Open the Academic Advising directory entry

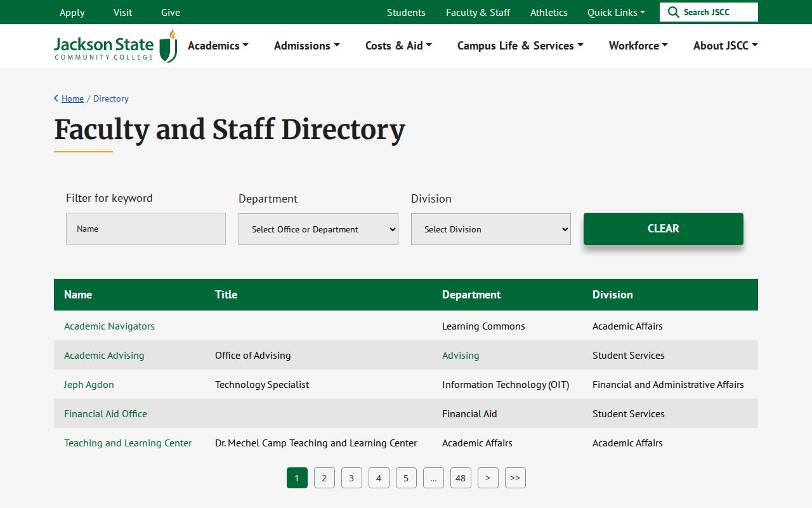point(104,355)
